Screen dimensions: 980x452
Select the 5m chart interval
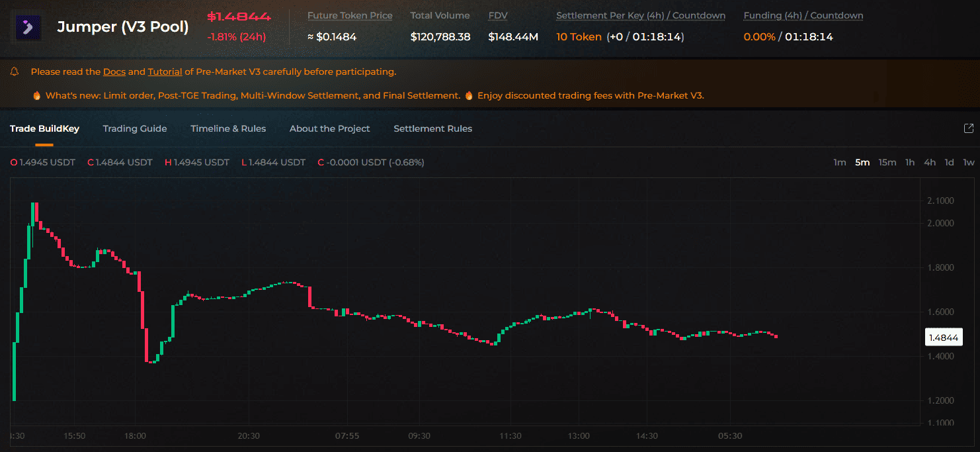[862, 162]
